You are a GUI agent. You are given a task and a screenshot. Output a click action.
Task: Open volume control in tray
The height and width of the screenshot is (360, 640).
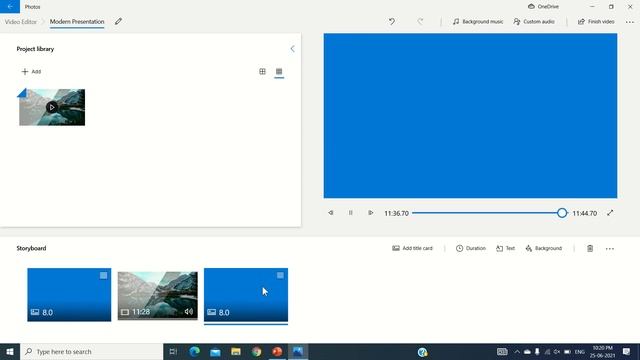[557, 351]
